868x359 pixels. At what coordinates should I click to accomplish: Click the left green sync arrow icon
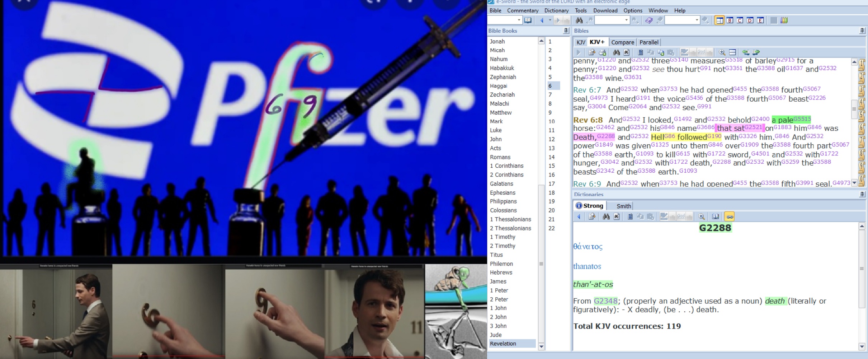[x=746, y=52]
